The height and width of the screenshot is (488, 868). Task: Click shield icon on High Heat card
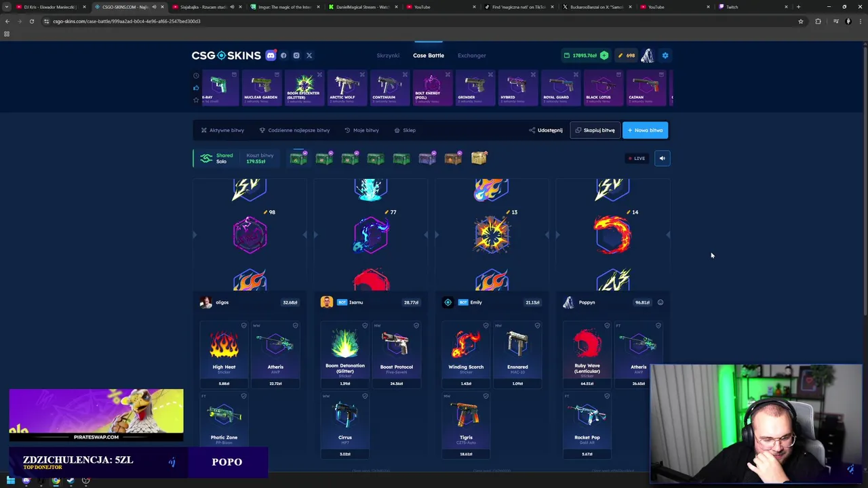[243, 326]
